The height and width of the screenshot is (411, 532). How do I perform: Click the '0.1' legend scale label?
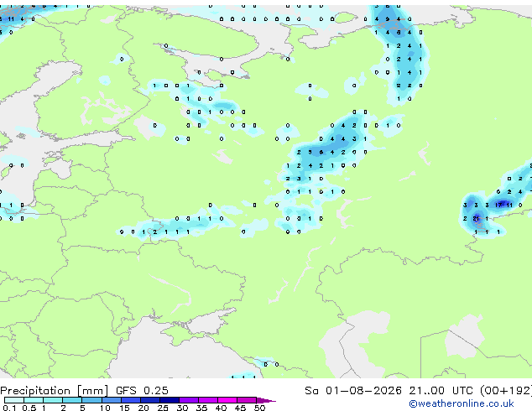(x=9, y=408)
